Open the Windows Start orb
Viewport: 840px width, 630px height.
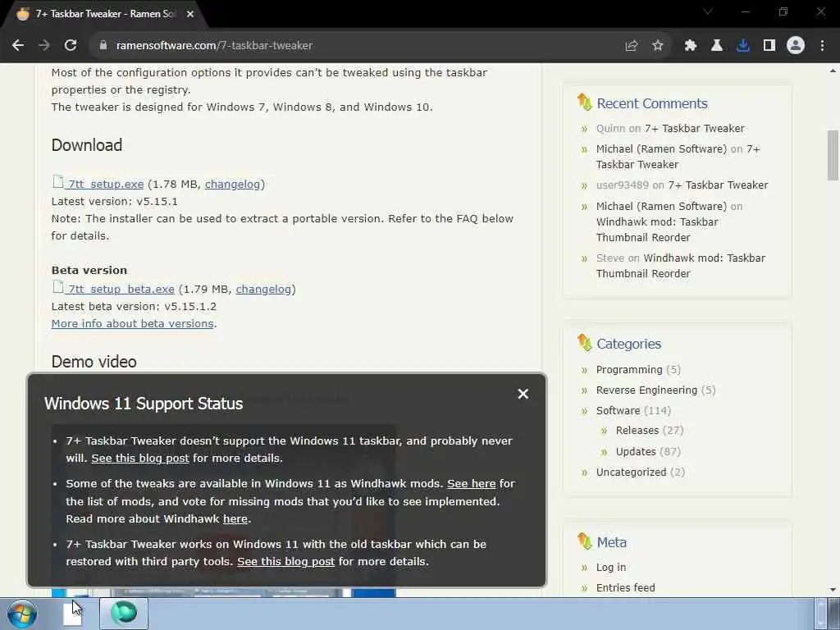pos(22,614)
